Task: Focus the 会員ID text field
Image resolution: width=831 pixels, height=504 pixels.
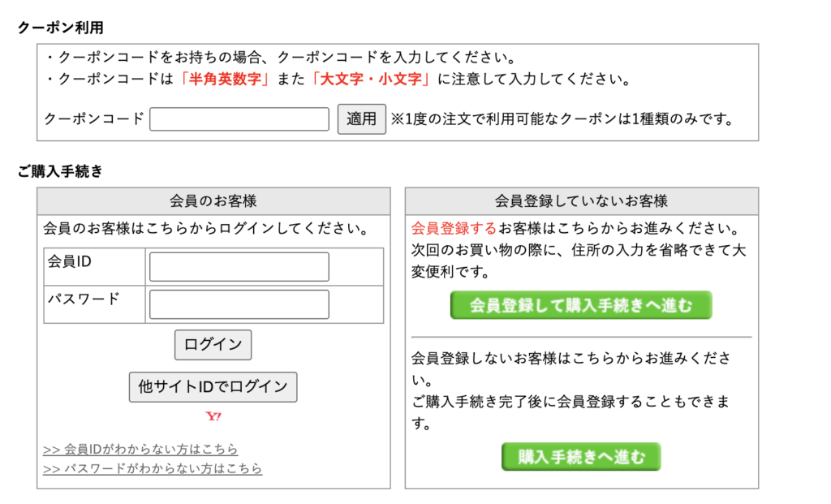Action: point(239,266)
